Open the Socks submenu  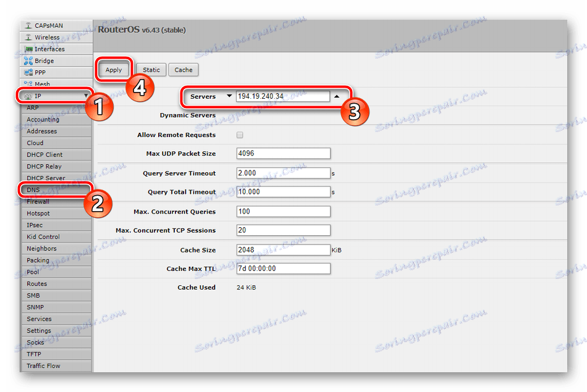(56, 342)
